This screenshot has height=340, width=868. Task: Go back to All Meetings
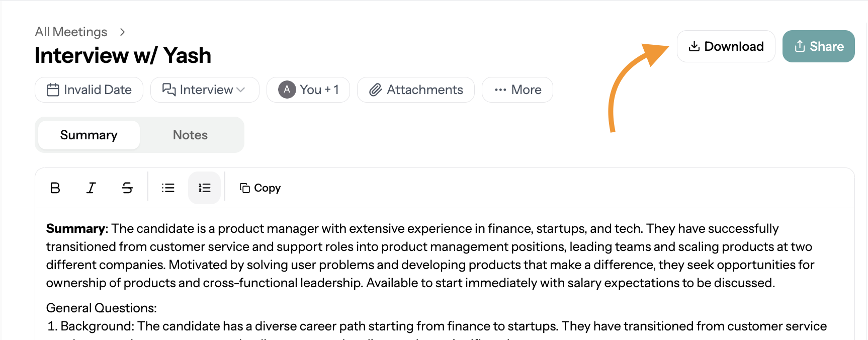coord(71,32)
